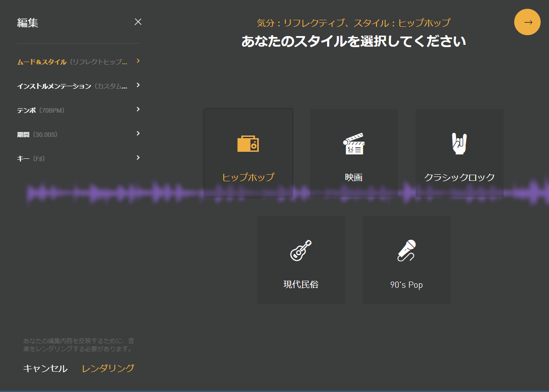Pick the Classic Rock hand icon
The height and width of the screenshot is (392, 549).
(459, 144)
